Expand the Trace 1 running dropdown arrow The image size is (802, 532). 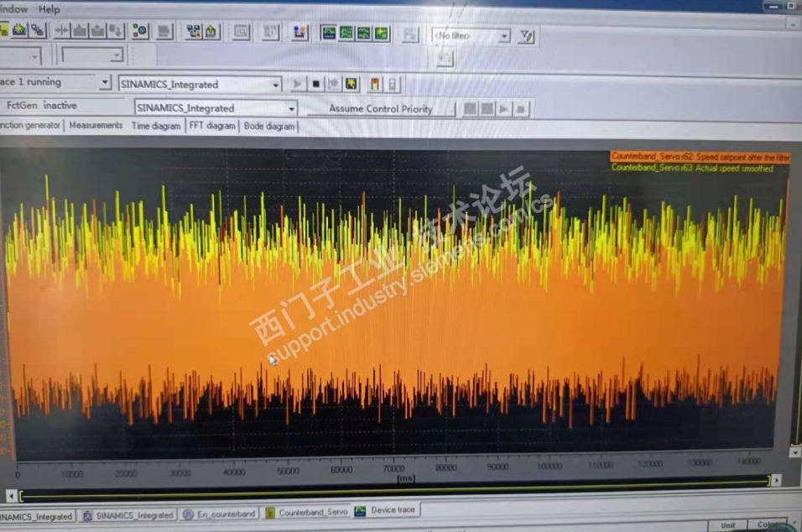click(x=104, y=82)
